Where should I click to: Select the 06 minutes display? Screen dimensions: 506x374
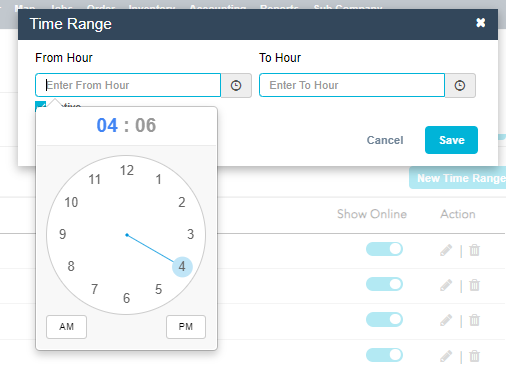[145, 126]
